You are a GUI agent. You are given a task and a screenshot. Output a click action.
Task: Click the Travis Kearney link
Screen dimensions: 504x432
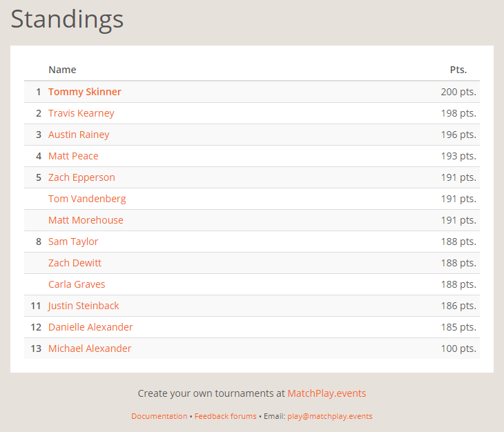click(81, 113)
